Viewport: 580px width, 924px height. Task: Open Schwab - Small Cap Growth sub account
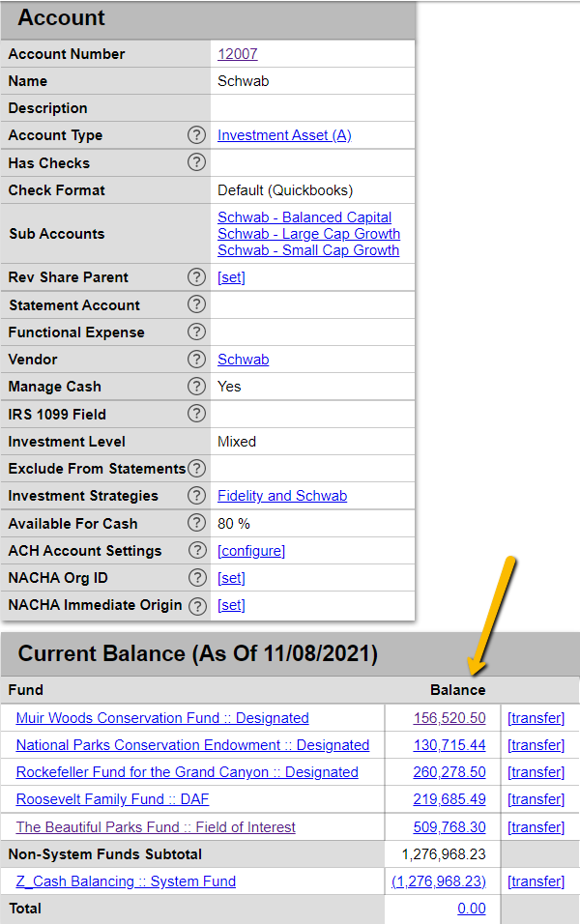click(x=308, y=250)
